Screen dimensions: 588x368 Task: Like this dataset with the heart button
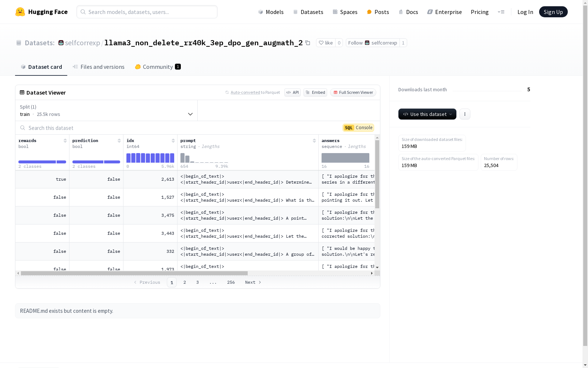click(326, 43)
